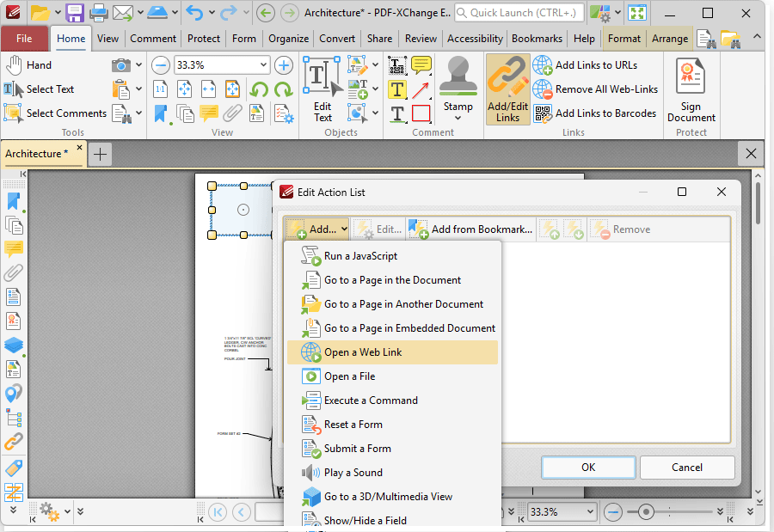The height and width of the screenshot is (532, 774).
Task: Rotate view clockwise with green arrow
Action: pyautogui.click(x=283, y=89)
